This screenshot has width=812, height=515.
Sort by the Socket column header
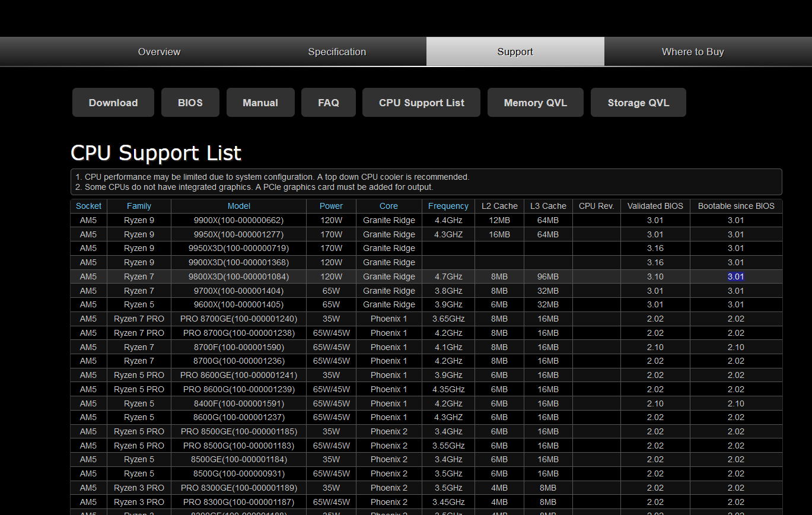coord(89,206)
